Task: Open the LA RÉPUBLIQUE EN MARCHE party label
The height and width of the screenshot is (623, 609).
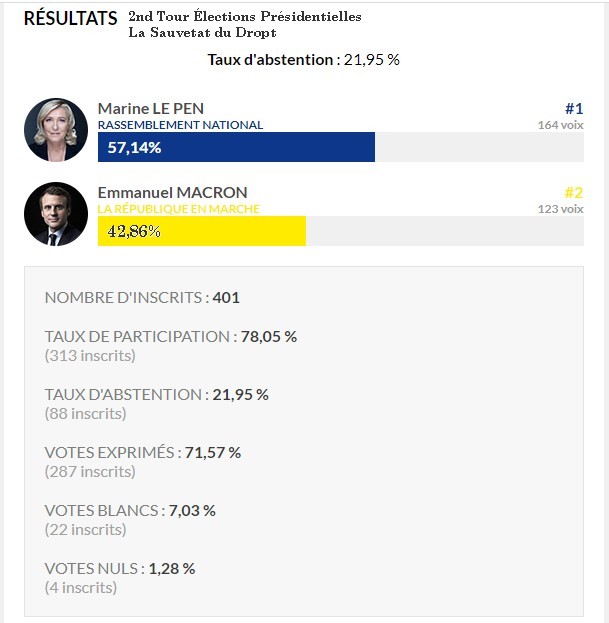Action: coord(178,209)
